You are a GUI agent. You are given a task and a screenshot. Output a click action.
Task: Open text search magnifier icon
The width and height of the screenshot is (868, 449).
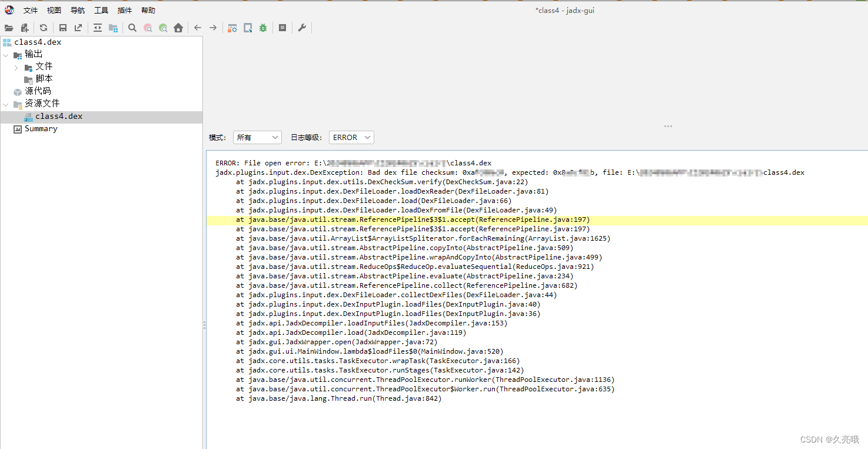[132, 28]
